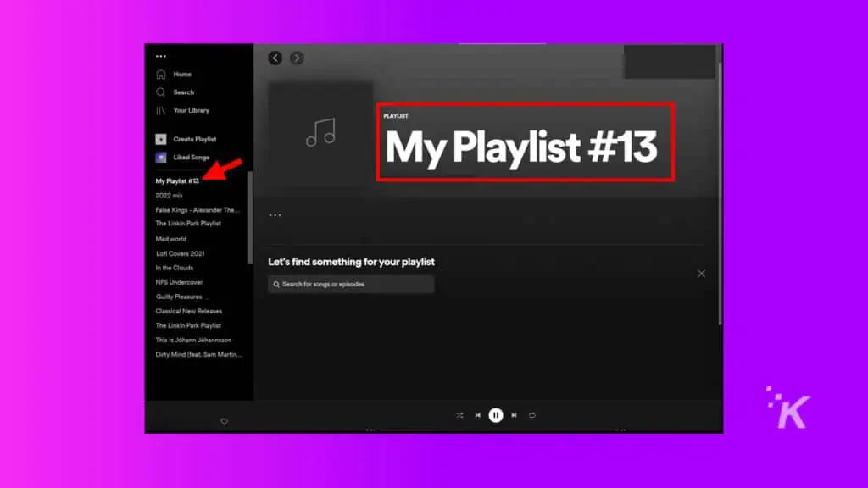The height and width of the screenshot is (488, 868).
Task: Click Create Playlist label
Action: [194, 140]
